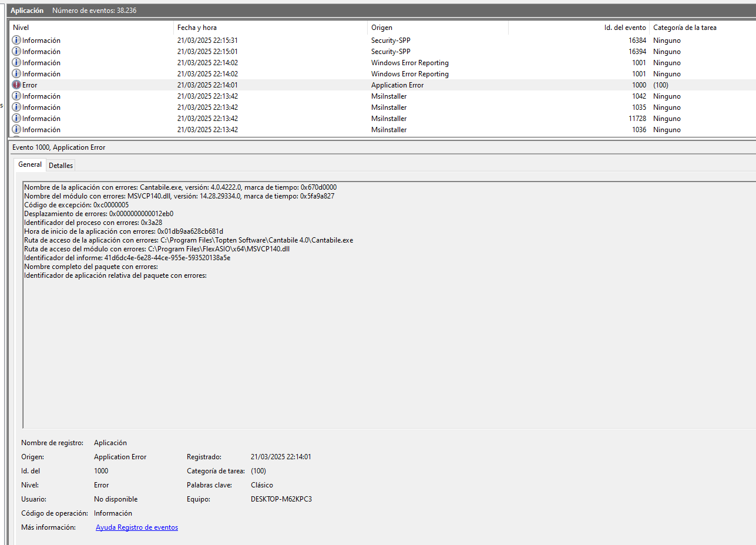Click the Código de operación value Información

coord(113,513)
